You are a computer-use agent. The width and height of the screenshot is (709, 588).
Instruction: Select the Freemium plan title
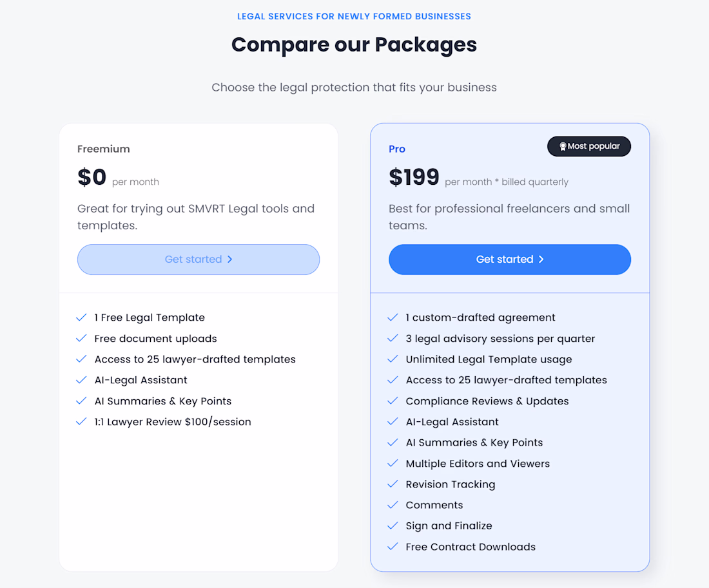click(104, 149)
